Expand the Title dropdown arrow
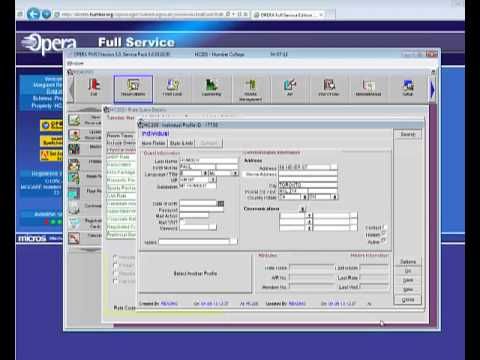Viewport: 480px width, 360px height. (x=235, y=173)
